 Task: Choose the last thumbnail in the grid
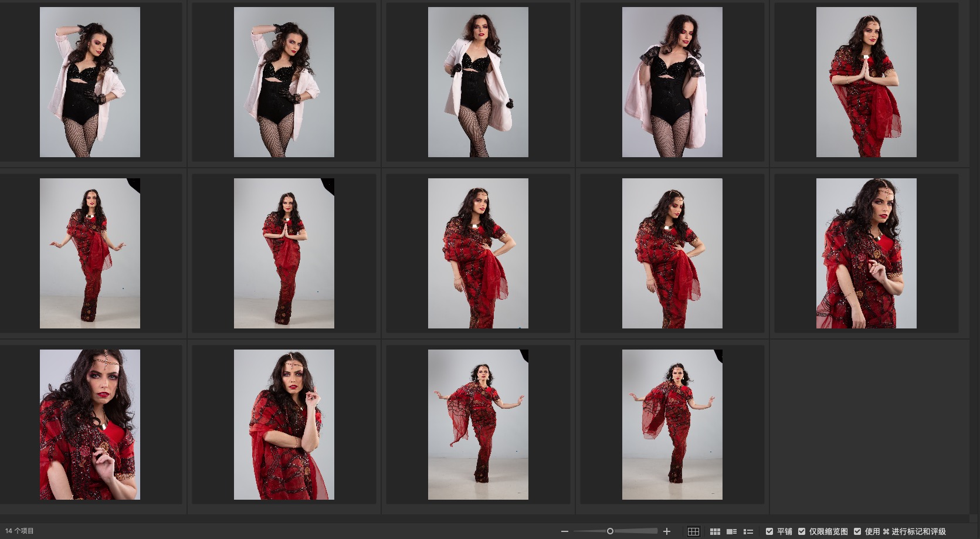point(672,425)
